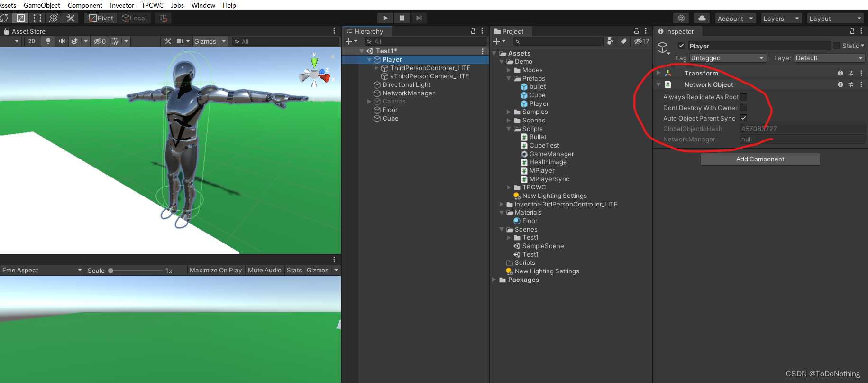The image size is (868, 383).
Task: Click Add Component button
Action: [760, 159]
